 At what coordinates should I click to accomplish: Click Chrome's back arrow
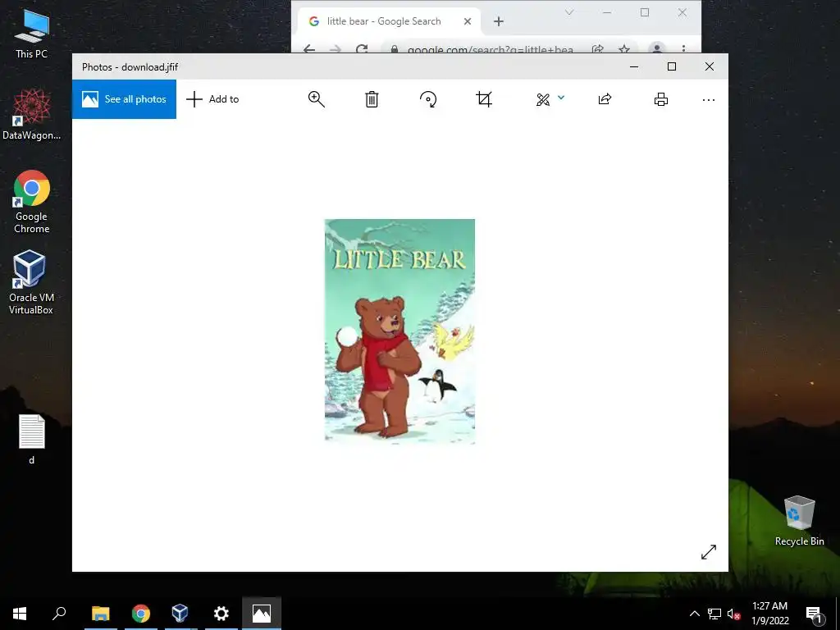[x=309, y=49]
